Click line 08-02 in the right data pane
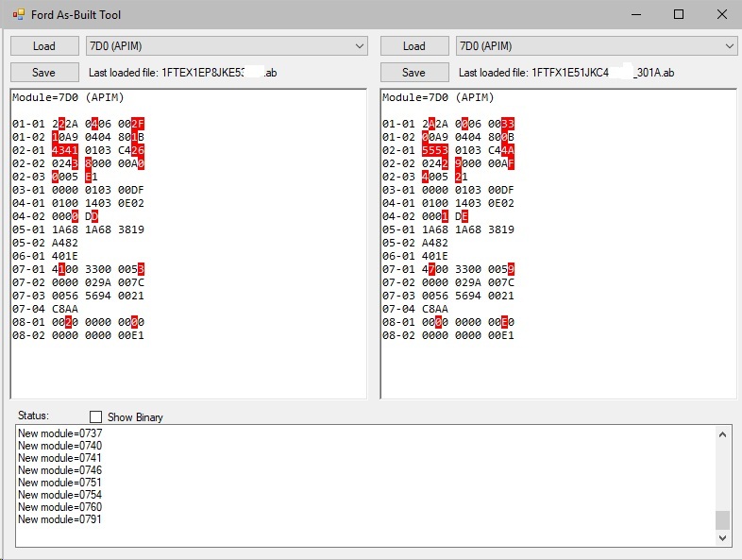Image resolution: width=742 pixels, height=560 pixels. coord(448,335)
